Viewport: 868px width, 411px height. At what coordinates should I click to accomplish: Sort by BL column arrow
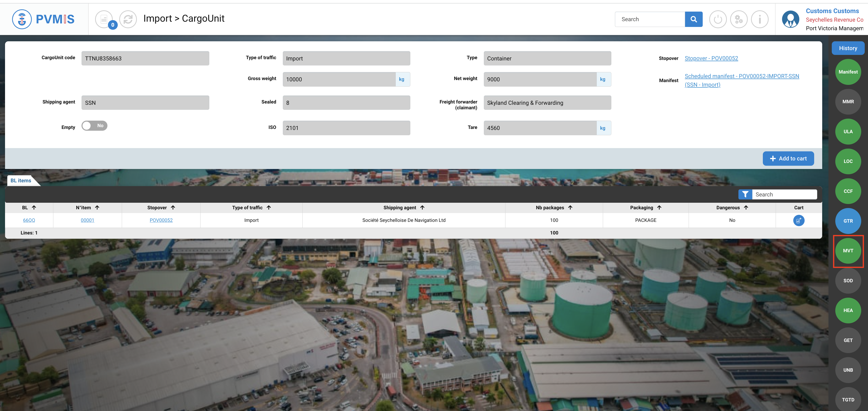point(34,208)
